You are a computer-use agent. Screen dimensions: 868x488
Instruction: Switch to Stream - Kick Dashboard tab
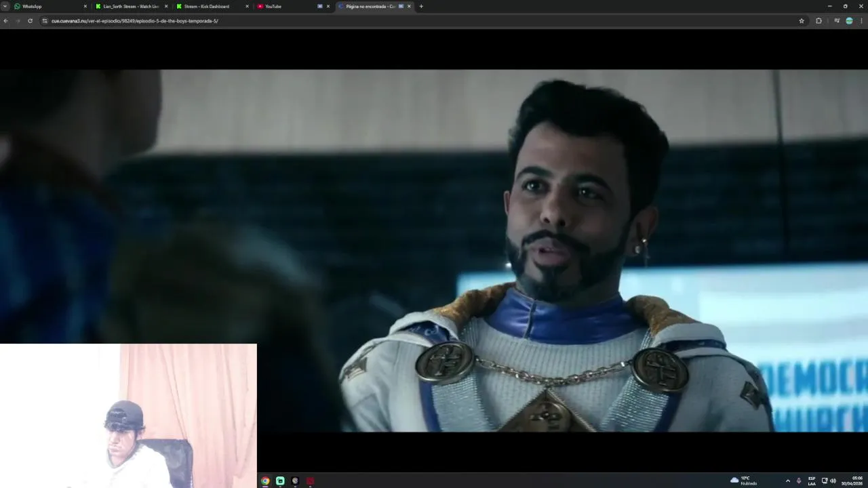tap(212, 6)
